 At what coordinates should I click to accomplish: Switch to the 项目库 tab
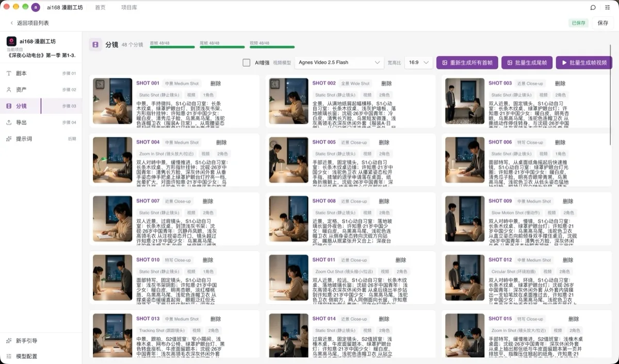pyautogui.click(x=129, y=8)
